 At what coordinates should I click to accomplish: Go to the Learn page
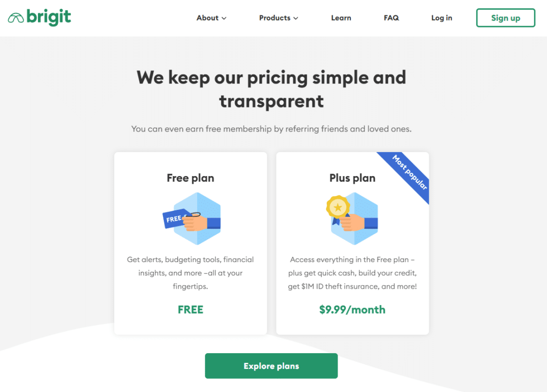(x=341, y=18)
